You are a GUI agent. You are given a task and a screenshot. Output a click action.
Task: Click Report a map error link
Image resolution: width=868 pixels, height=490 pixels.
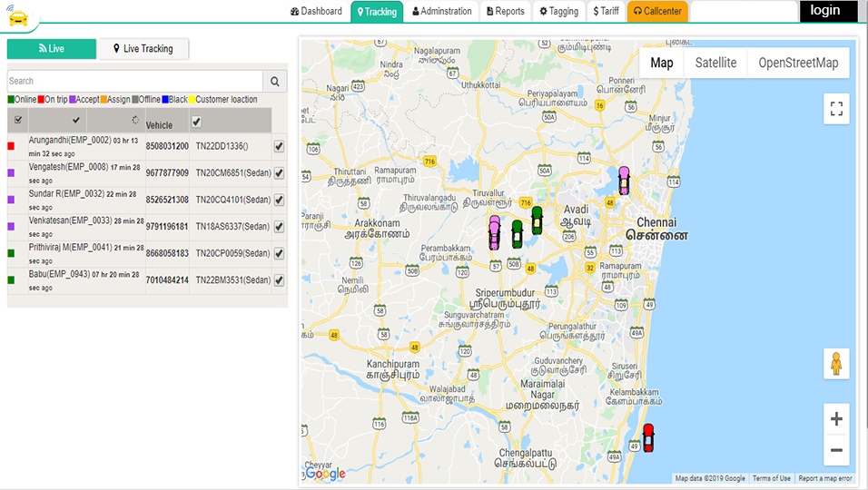[x=824, y=478]
